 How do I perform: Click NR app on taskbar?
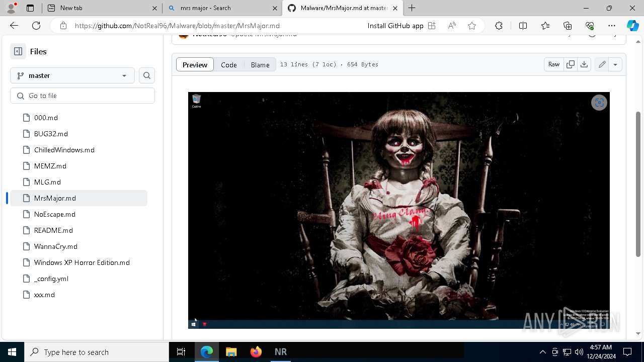(281, 352)
